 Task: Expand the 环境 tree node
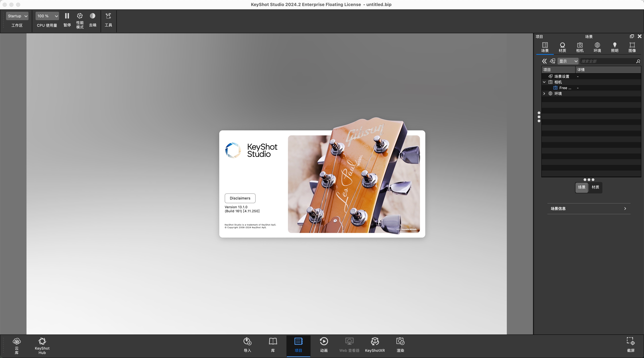pyautogui.click(x=544, y=94)
